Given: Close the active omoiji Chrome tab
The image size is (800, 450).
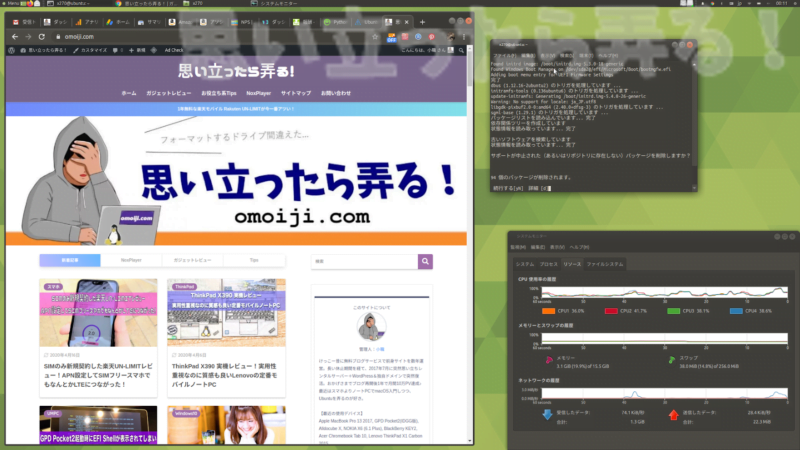Looking at the screenshot, I should tap(407, 22).
